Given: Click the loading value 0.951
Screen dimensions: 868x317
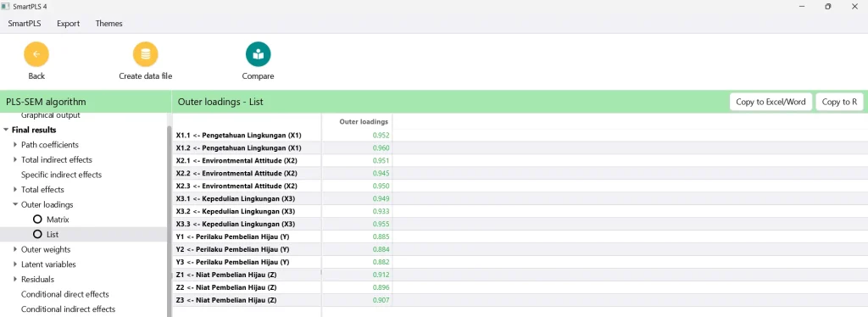Looking at the screenshot, I should click(x=381, y=160).
